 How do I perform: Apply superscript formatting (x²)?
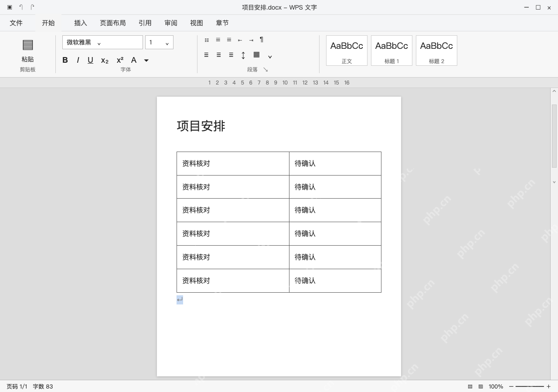point(120,60)
